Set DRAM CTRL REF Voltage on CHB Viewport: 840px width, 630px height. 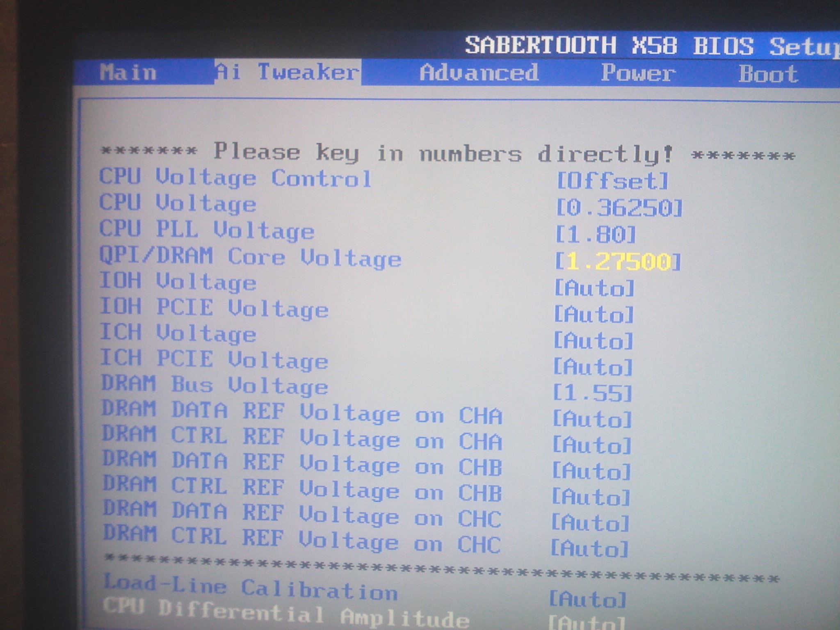(x=591, y=497)
